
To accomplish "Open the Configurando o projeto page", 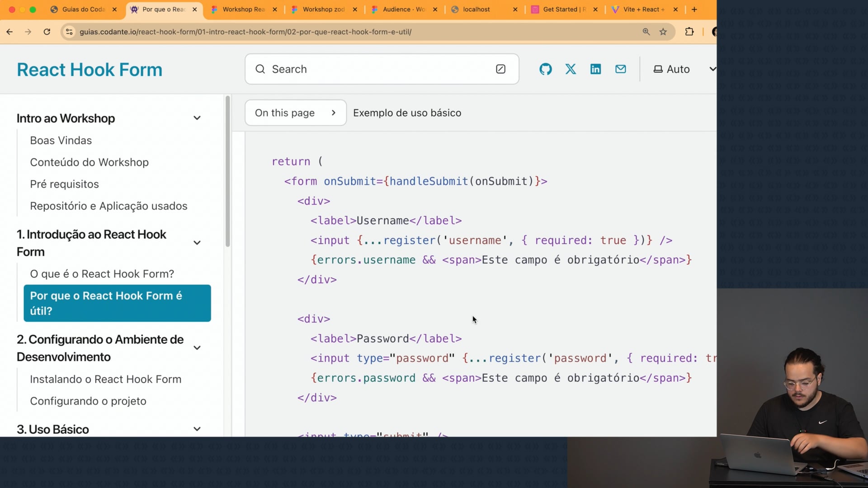I will pos(88,401).
